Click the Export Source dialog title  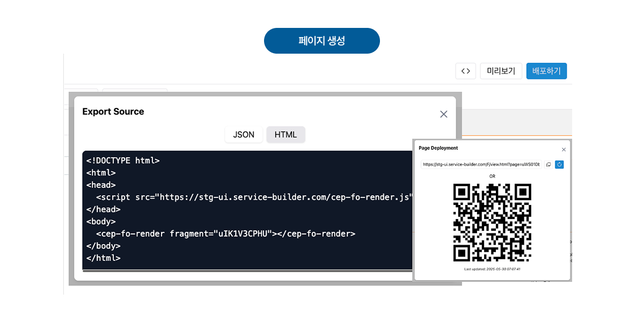point(113,112)
